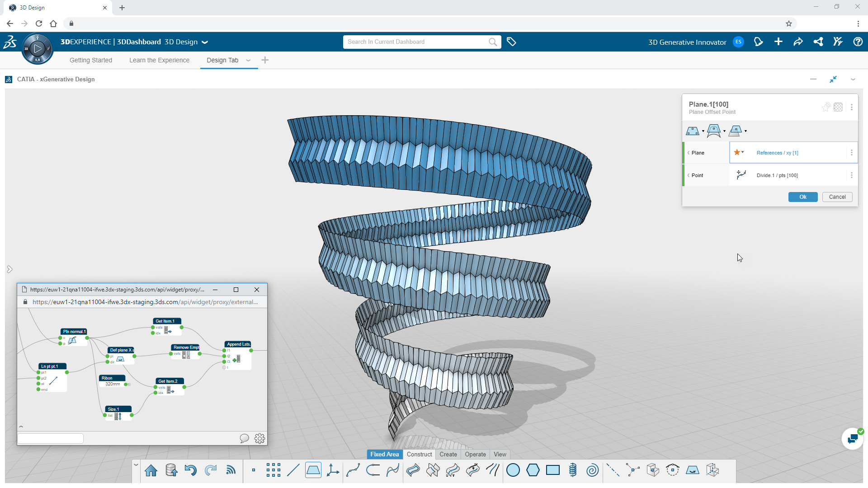Select the dash-dot axis line tool

coord(613,470)
